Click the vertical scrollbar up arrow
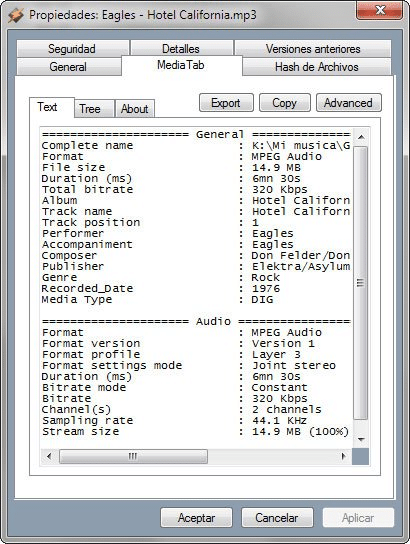Viewport: 410px width, 544px height. tap(361, 137)
